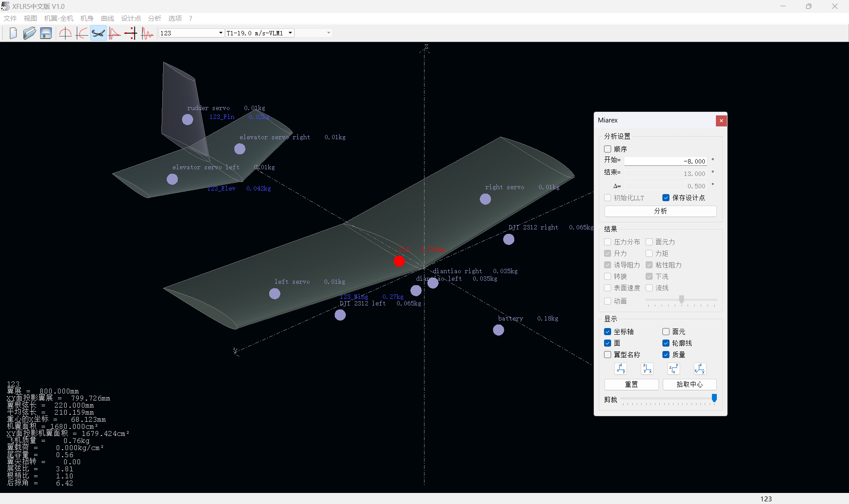Toggle the 顺序 sequence checkbox
The height and width of the screenshot is (504, 849).
[x=608, y=149]
